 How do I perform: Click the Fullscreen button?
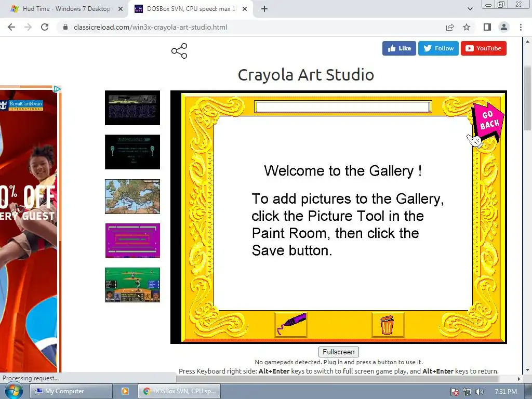pos(339,352)
